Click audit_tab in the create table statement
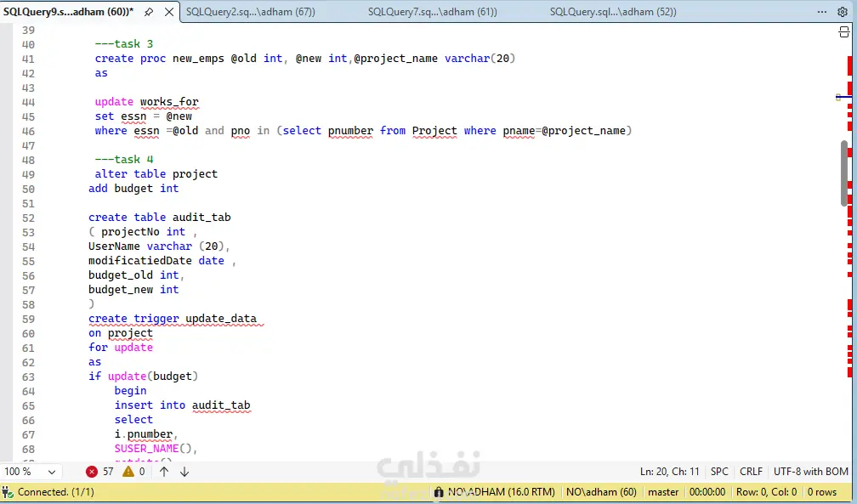The height and width of the screenshot is (504, 857). pyautogui.click(x=201, y=218)
